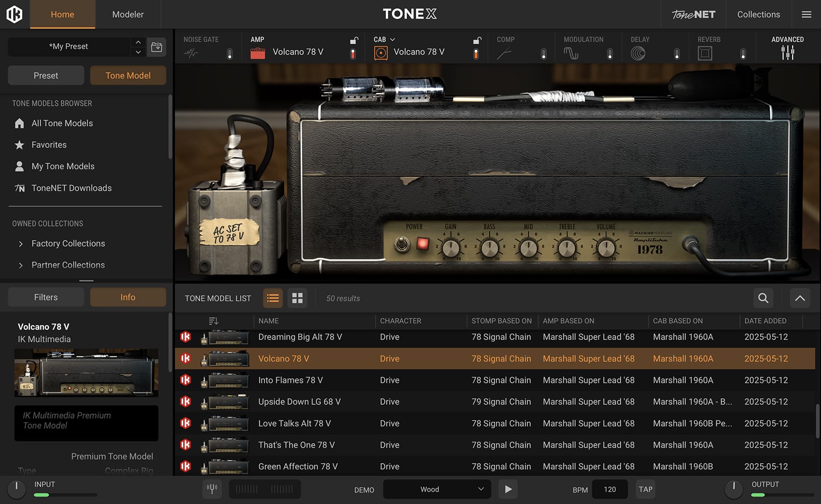Open the Wood metronome sound dropdown
Viewport: 821px width, 504px height.
tap(436, 489)
